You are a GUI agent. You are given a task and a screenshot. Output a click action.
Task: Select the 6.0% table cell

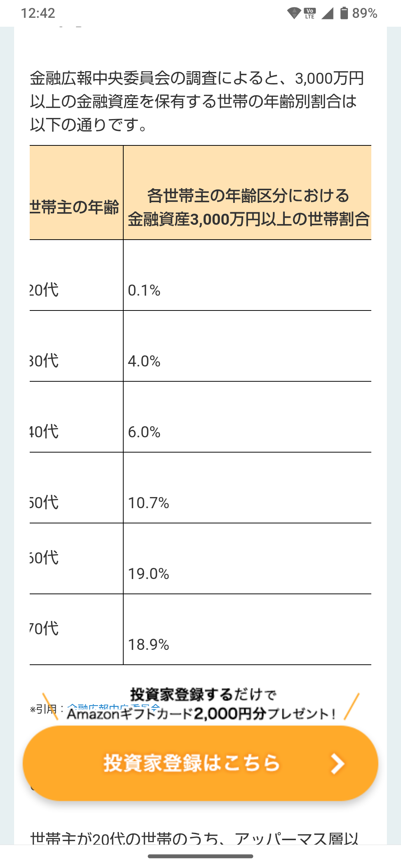(x=144, y=432)
